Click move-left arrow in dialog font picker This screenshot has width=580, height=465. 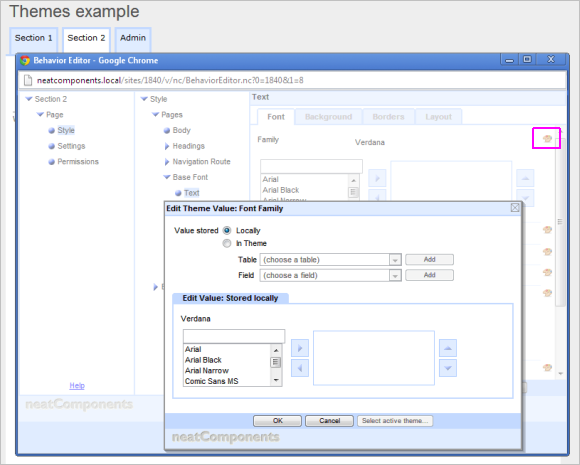tap(300, 368)
